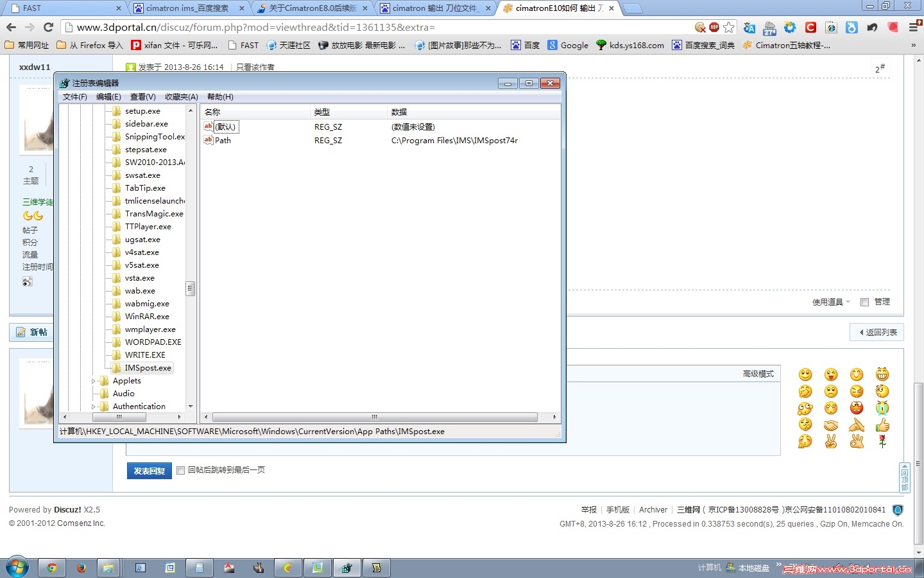Click the browser address bar URL

pos(256,27)
